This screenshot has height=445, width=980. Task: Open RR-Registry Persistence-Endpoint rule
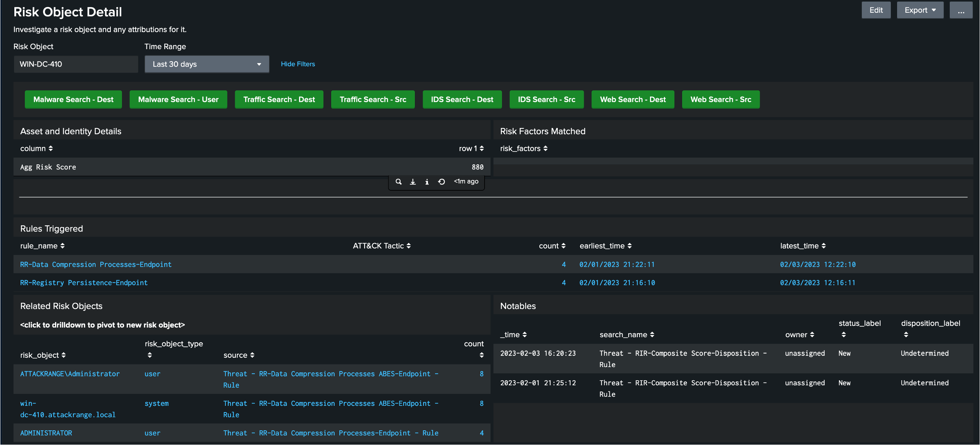coord(84,283)
